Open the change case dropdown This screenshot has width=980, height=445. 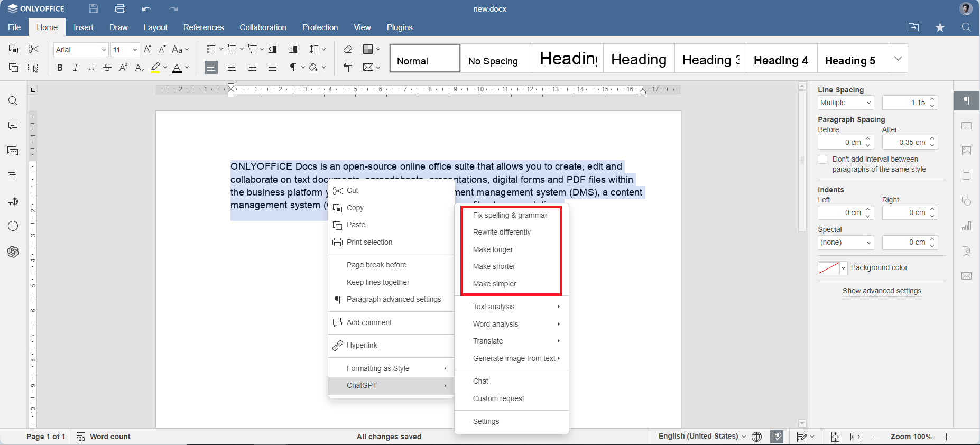coord(180,49)
